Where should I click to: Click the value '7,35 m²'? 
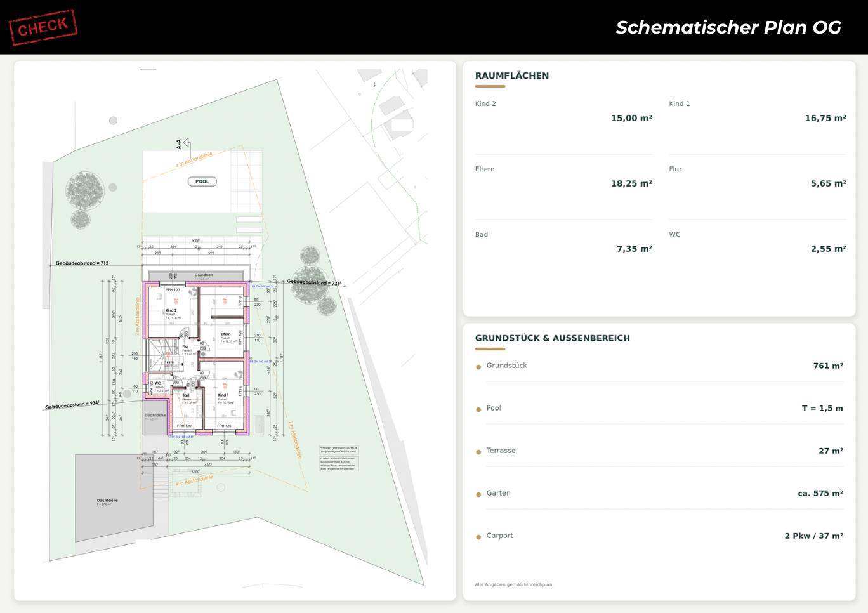point(635,249)
